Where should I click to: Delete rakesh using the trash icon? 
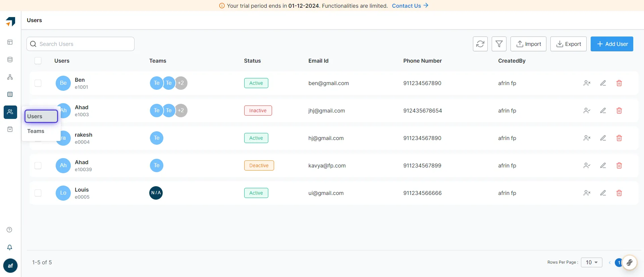pos(619,138)
